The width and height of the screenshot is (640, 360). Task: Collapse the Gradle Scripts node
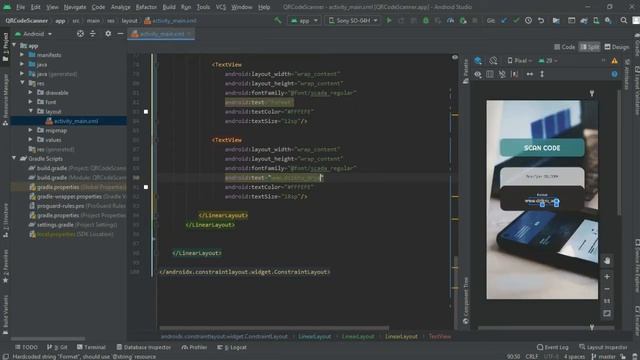tap(14, 158)
